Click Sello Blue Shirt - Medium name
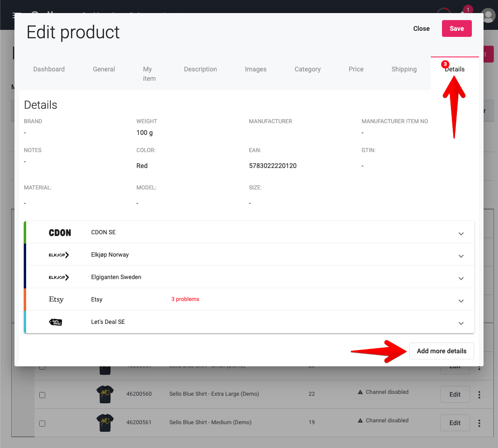 [210, 422]
